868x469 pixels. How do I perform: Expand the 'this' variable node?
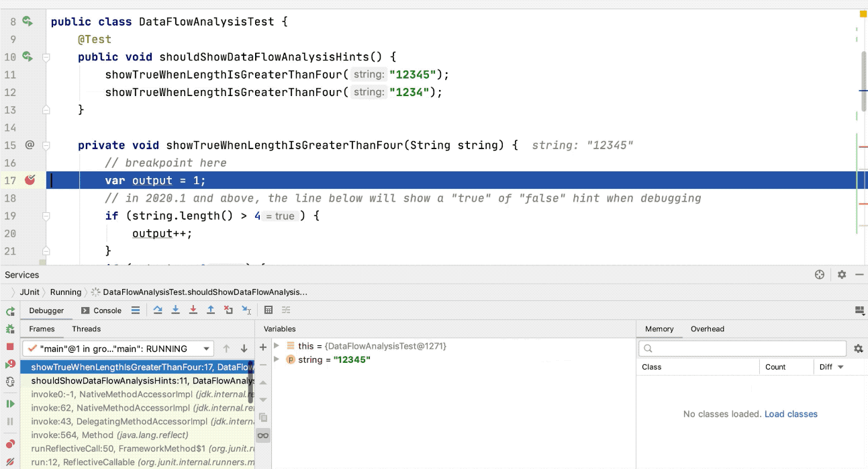277,346
